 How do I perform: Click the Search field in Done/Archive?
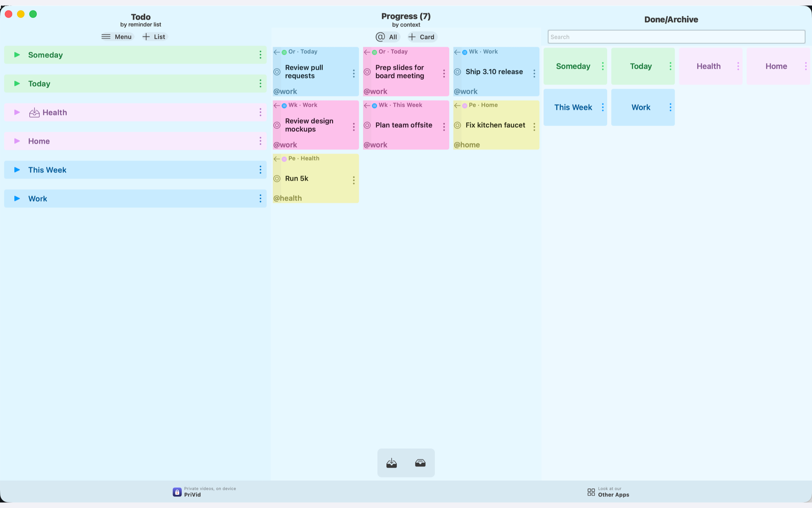(676, 37)
